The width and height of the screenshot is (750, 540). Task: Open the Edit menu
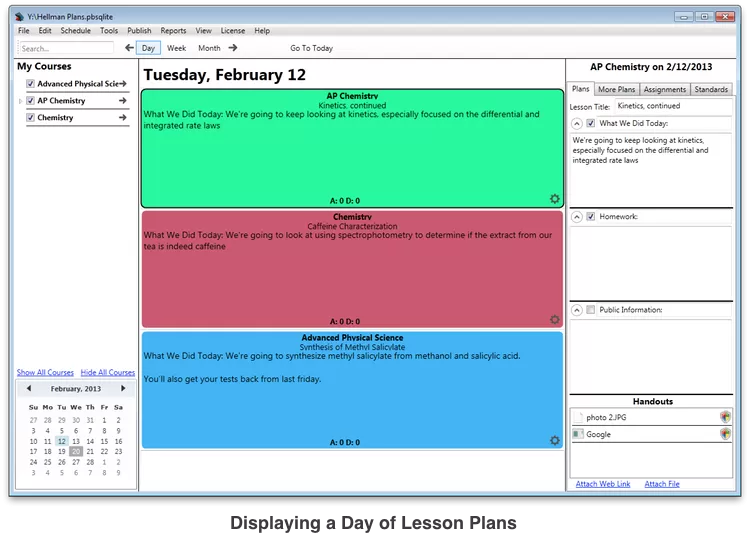click(x=45, y=31)
